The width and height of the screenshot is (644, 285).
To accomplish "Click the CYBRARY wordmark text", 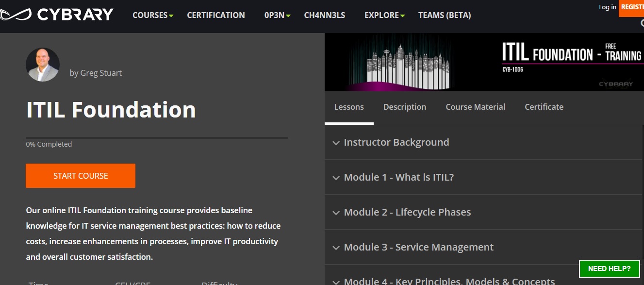I will tap(76, 15).
